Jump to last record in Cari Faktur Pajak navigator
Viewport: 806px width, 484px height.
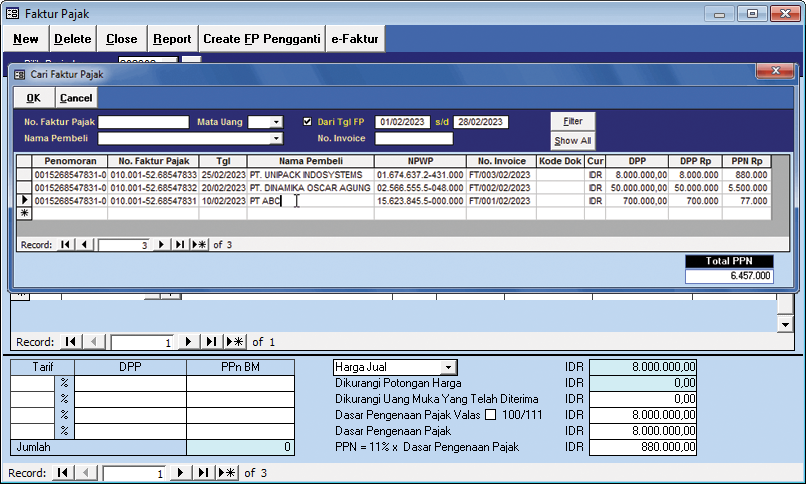180,244
